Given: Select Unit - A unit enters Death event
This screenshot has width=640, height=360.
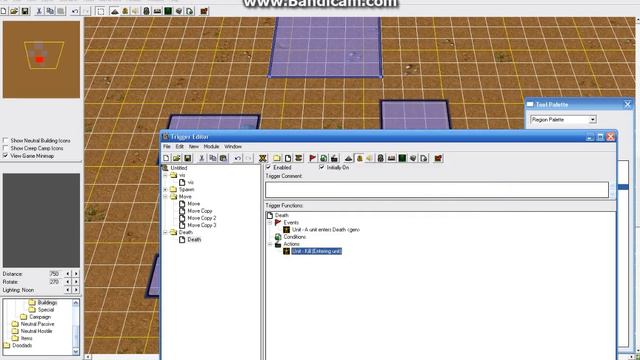Looking at the screenshot, I should click(x=326, y=230).
